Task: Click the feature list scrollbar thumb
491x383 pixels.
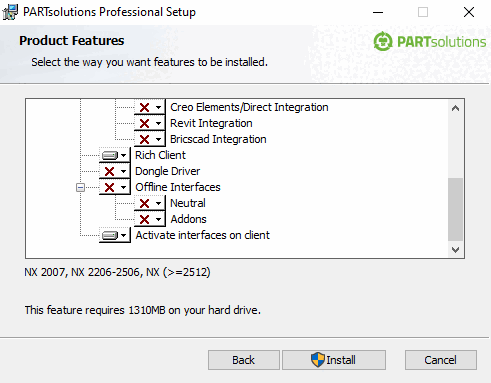Action: point(455,209)
